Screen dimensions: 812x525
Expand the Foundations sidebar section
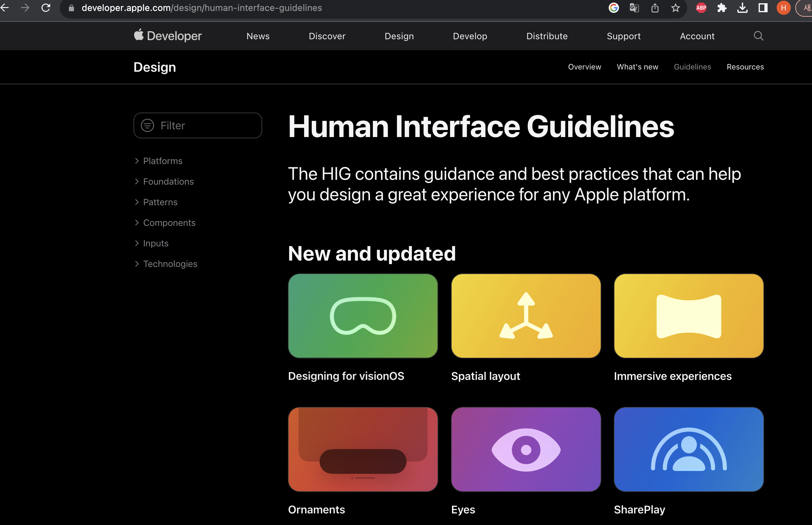pos(168,181)
